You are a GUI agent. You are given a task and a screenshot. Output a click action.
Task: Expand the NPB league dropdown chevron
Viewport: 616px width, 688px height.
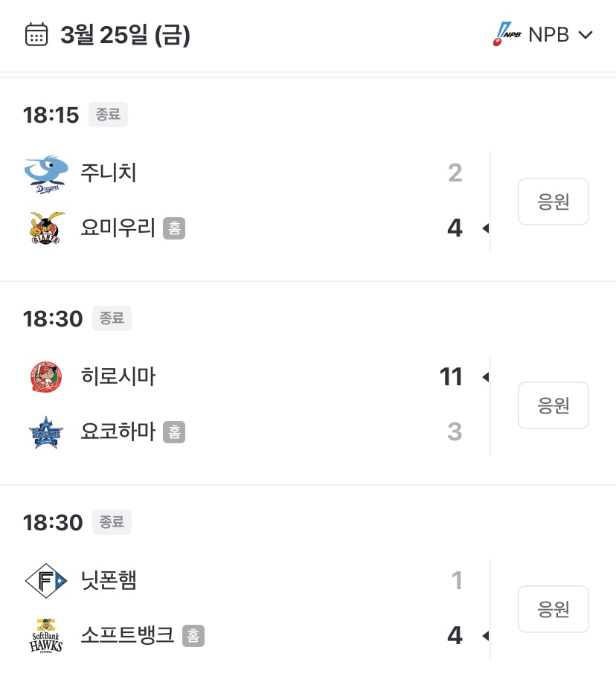585,35
